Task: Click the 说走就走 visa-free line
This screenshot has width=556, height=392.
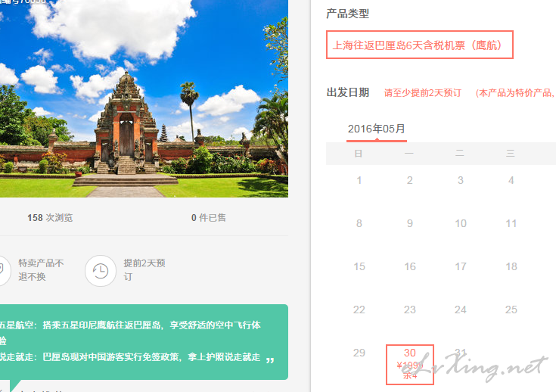Action: [x=130, y=357]
